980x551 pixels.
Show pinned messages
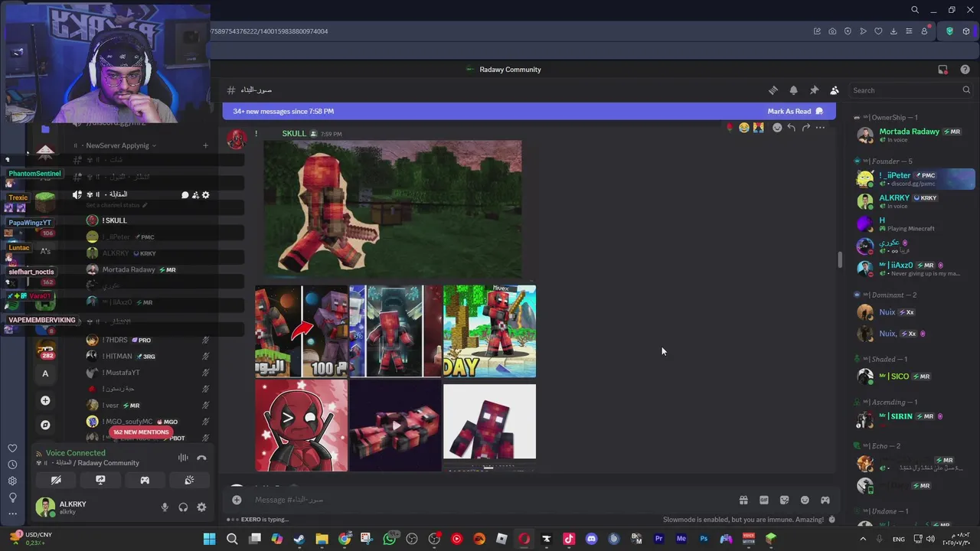click(814, 90)
